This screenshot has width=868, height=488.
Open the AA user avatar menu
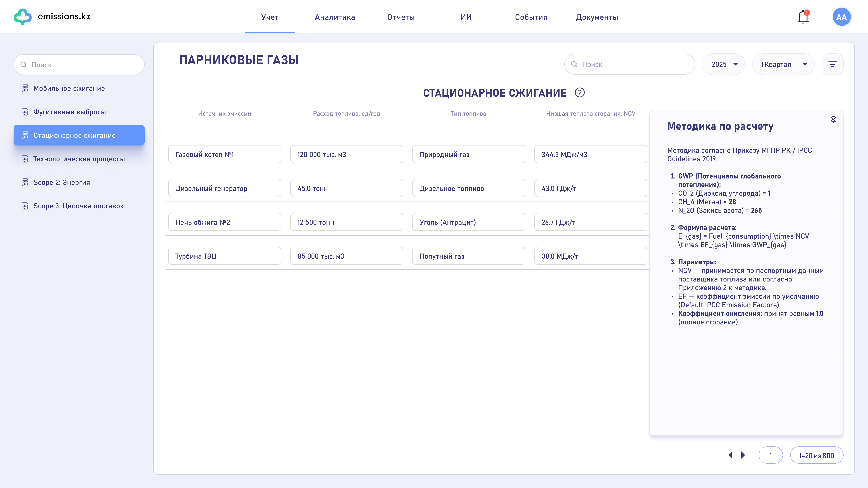pos(841,17)
